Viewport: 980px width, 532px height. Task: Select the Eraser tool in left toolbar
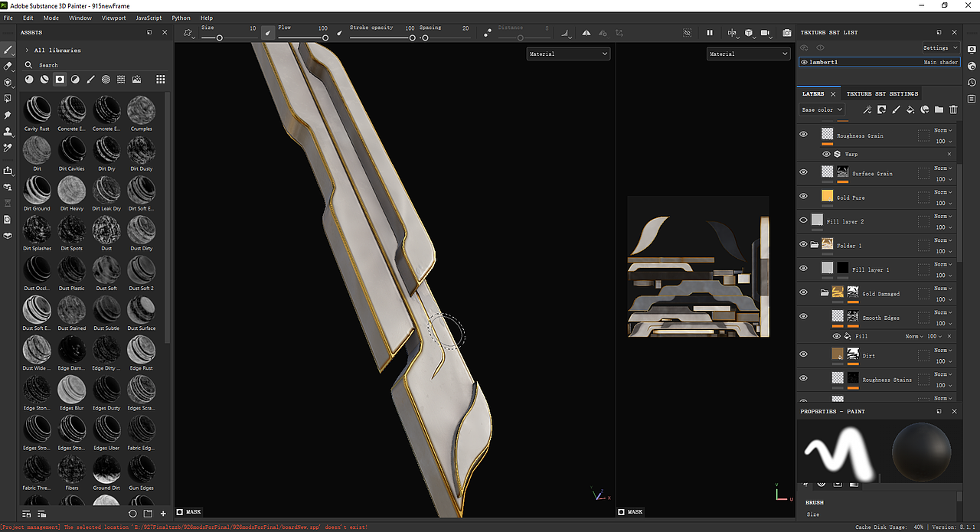[x=8, y=66]
